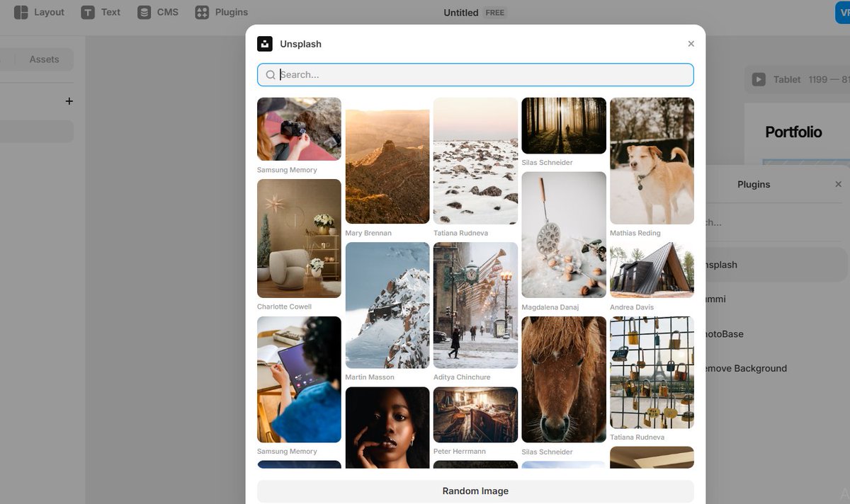Close the Unsplash dialog
This screenshot has width=850, height=504.
tap(691, 44)
